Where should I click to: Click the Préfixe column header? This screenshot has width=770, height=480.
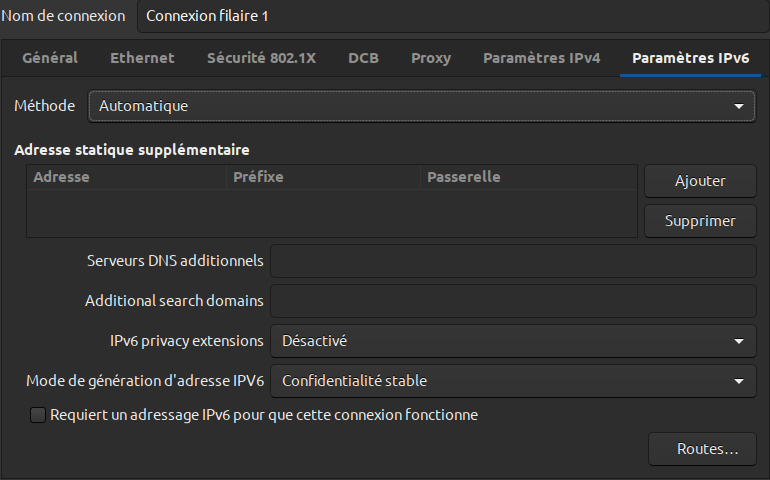tap(258, 177)
